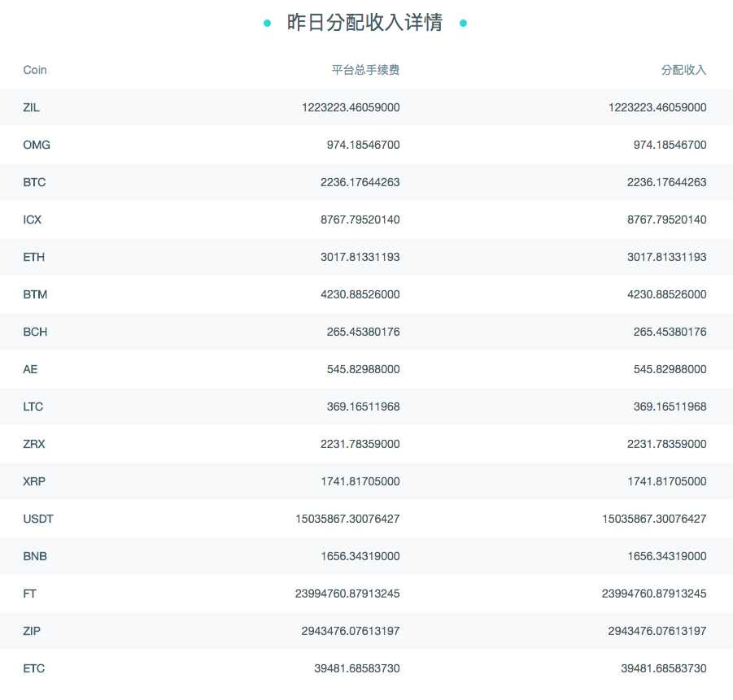
Task: Select the BNB coin row label
Action: coord(35,556)
